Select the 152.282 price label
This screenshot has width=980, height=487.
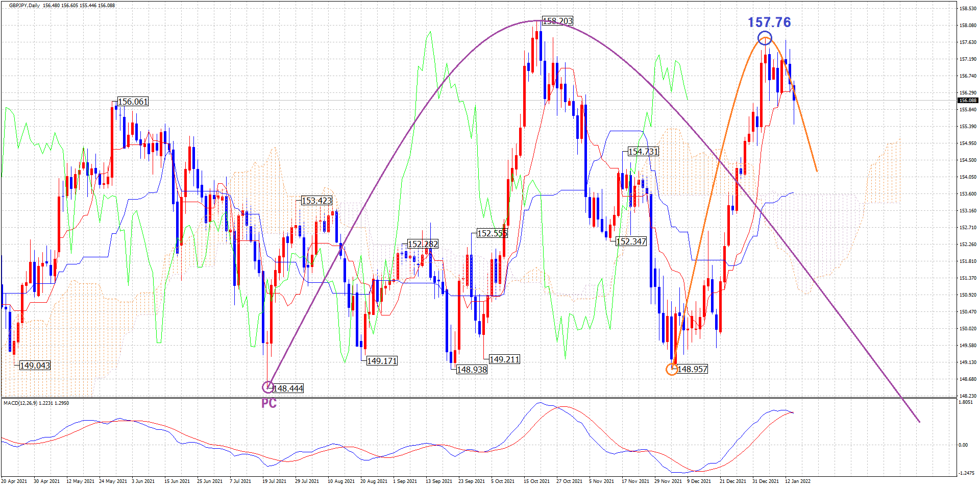[x=423, y=244]
